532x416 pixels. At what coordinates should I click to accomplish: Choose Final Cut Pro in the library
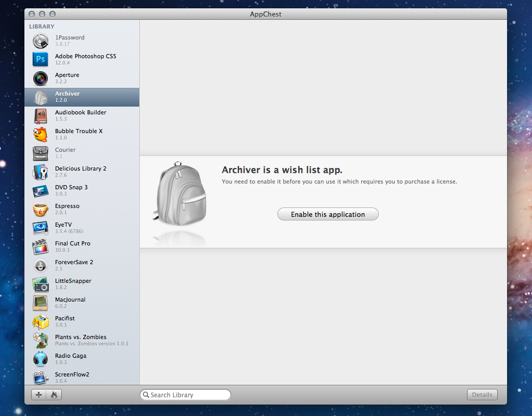[82, 246]
